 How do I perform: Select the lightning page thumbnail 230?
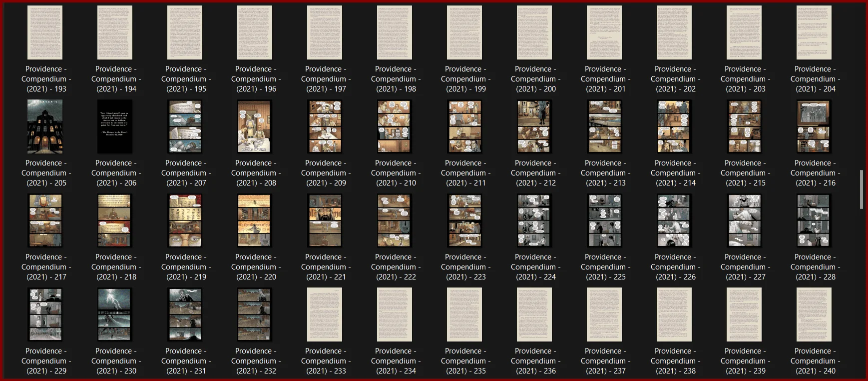115,314
